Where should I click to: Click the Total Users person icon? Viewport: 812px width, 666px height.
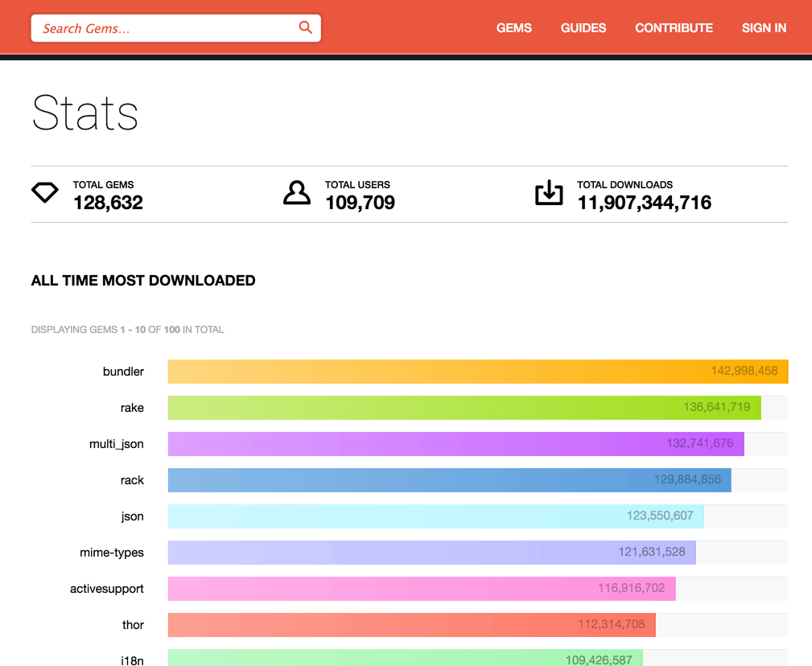pos(297,193)
